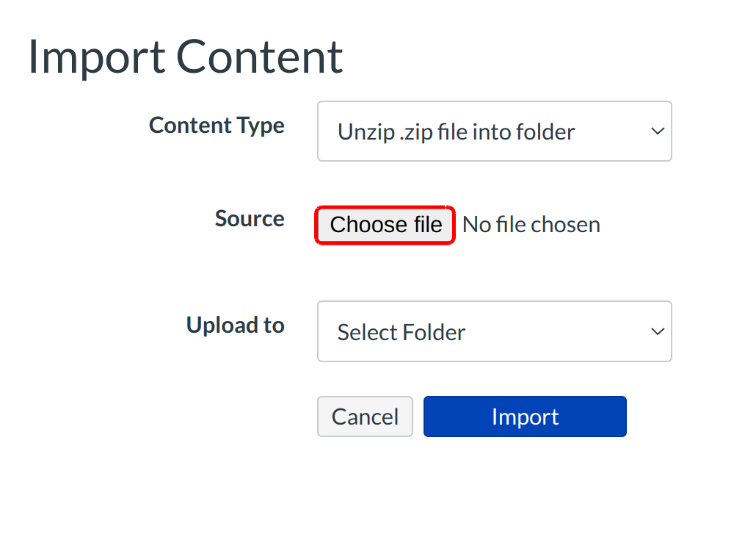Click the Choose file button
756x548 pixels.
[x=385, y=225]
